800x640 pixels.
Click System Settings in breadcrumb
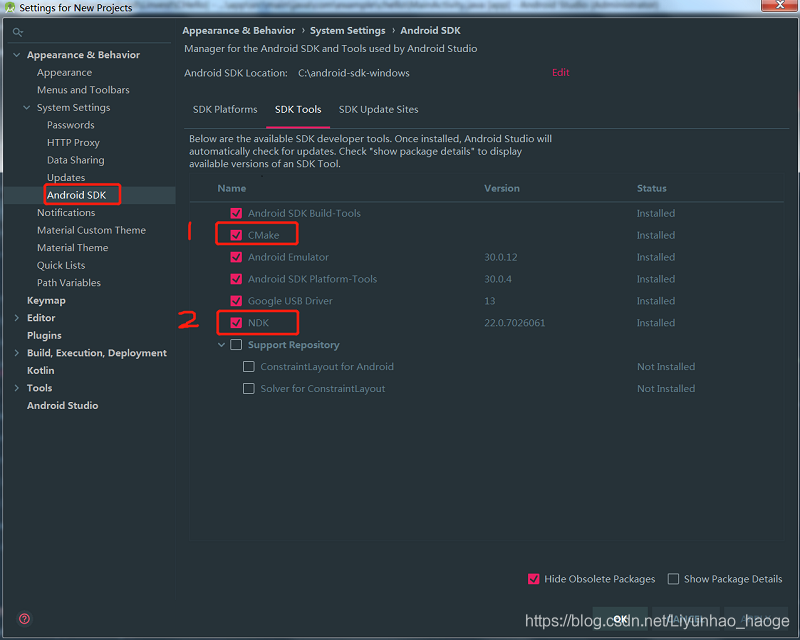[347, 31]
